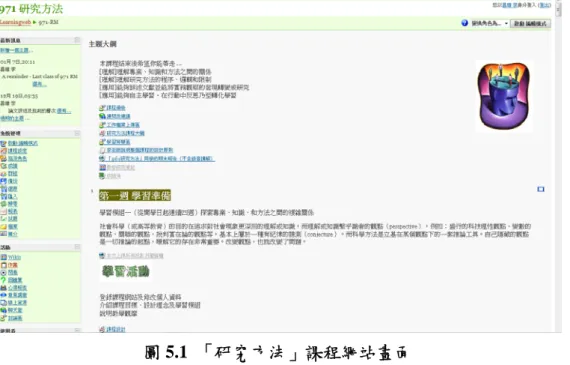
Task: Open the help icon beside the role switcher
Action: click(464, 23)
